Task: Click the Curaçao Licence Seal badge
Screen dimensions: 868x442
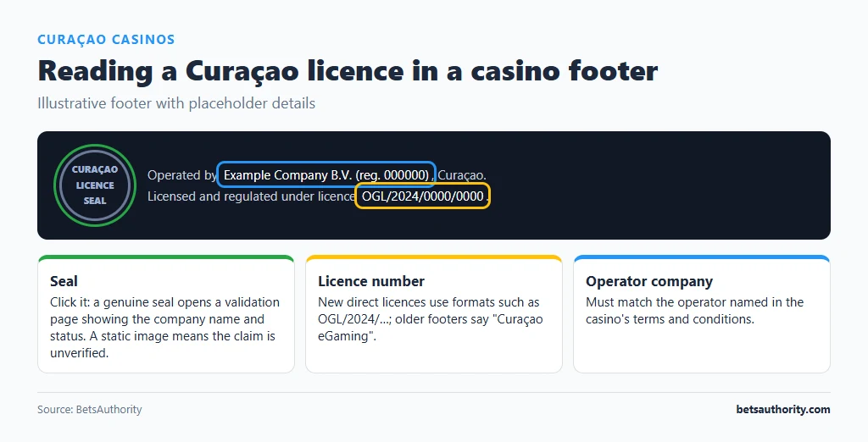Action: click(x=95, y=185)
